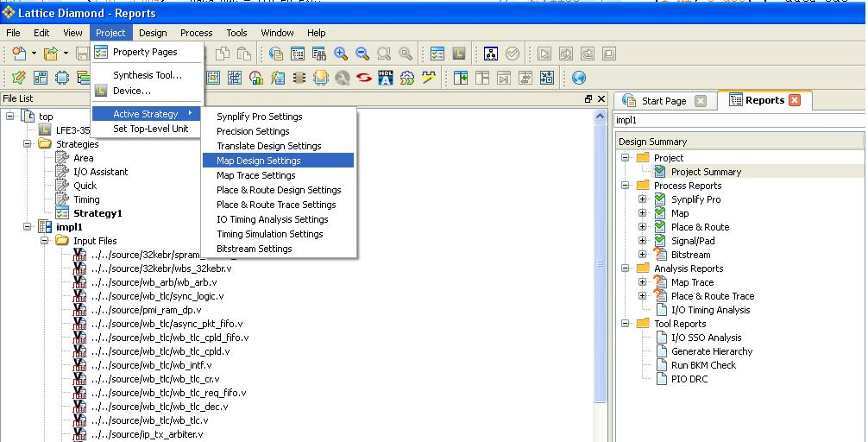Screen dimensions: 868x442
Task: Select IO Timing Analysis Settings item
Action: pyautogui.click(x=278, y=219)
